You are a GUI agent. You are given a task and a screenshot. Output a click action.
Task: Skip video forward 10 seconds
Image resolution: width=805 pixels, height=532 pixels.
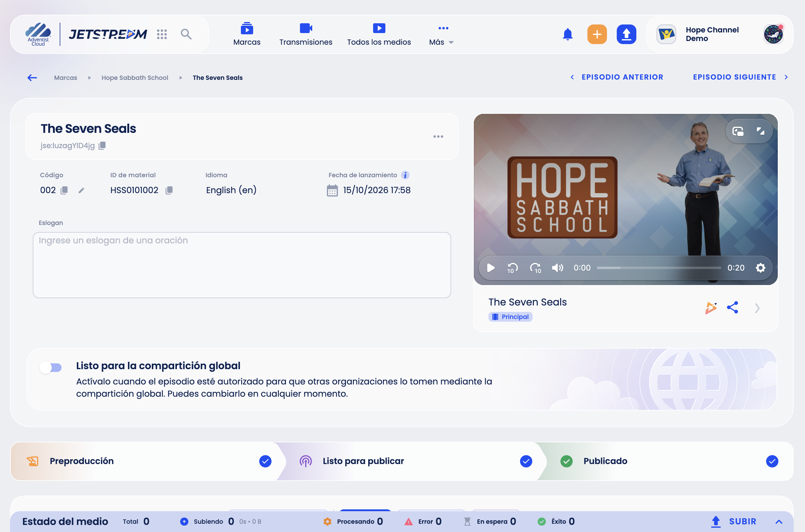pyautogui.click(x=536, y=268)
